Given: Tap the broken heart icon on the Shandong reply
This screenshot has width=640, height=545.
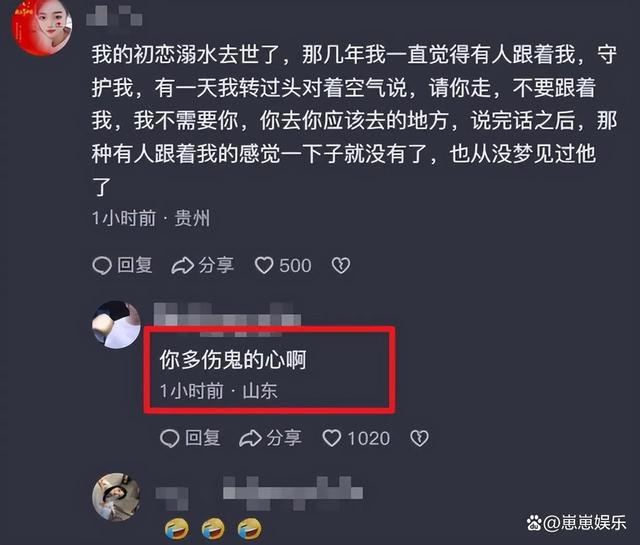Looking at the screenshot, I should click(419, 438).
